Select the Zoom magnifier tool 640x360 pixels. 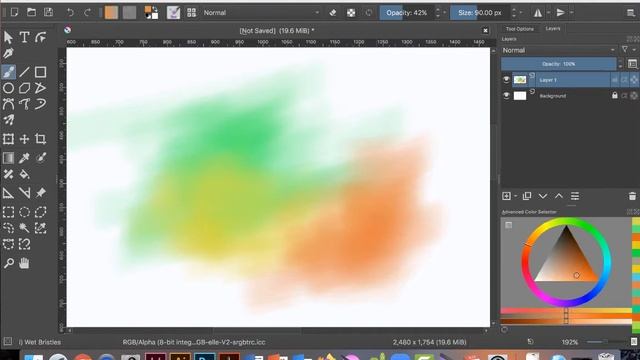pos(8,263)
